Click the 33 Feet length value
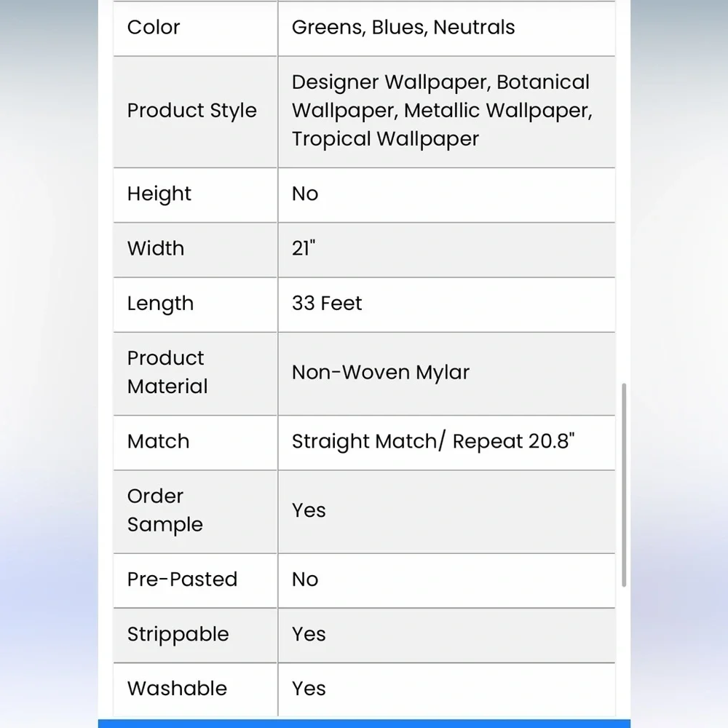 click(x=327, y=303)
